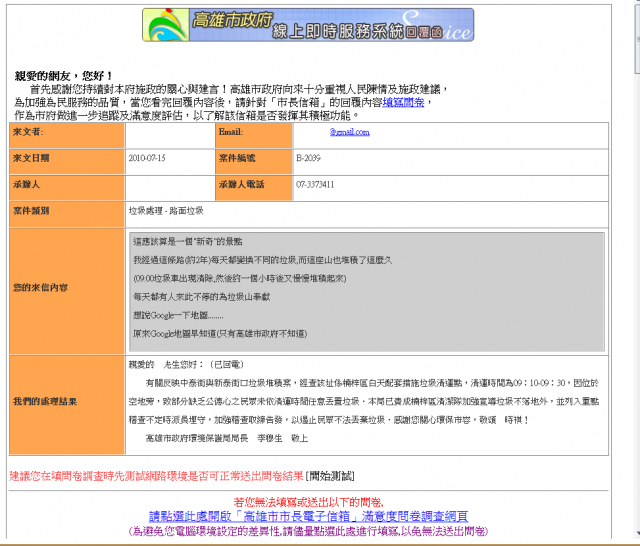Click the greeting 親愛的網友，您好！
This screenshot has width=640, height=546.
pyautogui.click(x=63, y=76)
